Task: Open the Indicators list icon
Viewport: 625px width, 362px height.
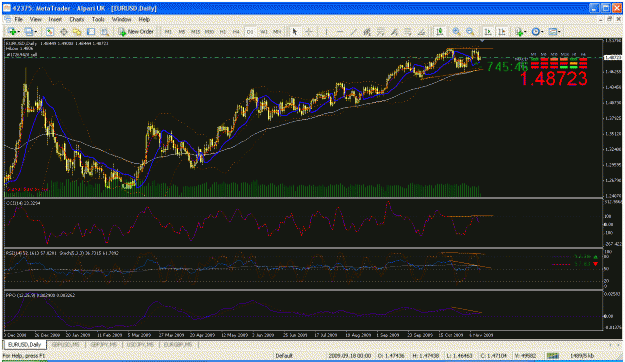Action: tap(519, 31)
